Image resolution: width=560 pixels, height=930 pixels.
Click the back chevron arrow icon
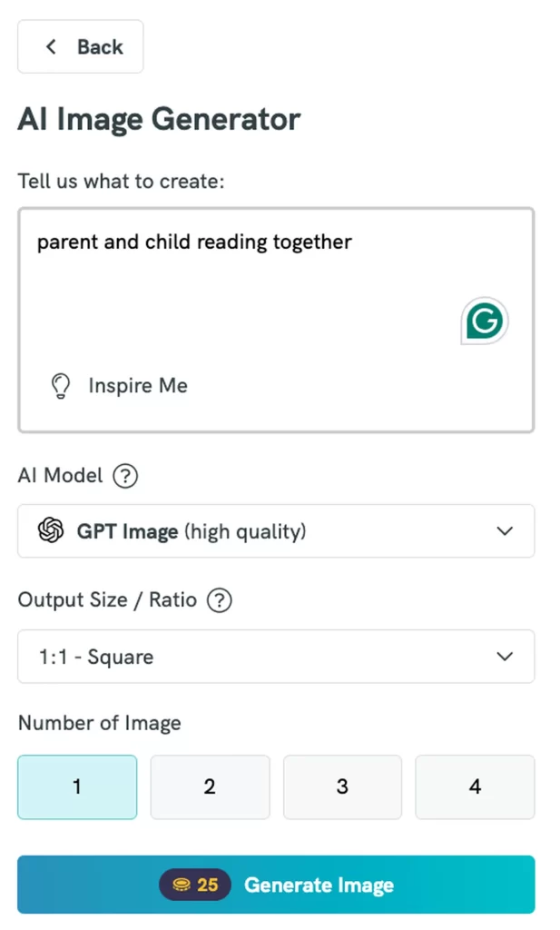pos(51,46)
